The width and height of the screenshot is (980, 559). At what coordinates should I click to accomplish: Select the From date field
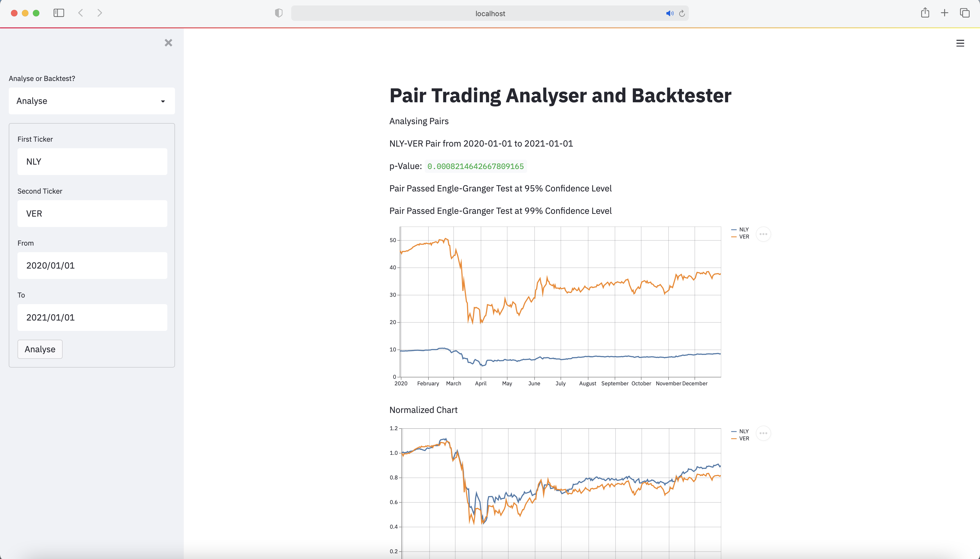[92, 265]
